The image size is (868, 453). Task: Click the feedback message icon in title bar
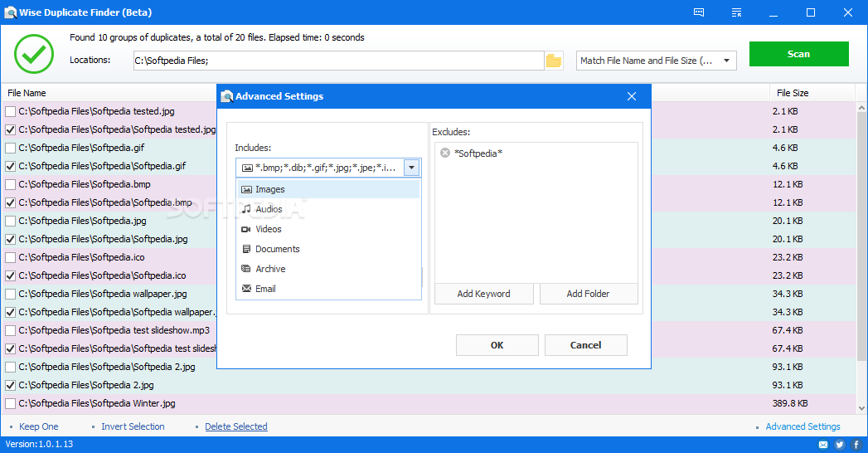click(699, 12)
